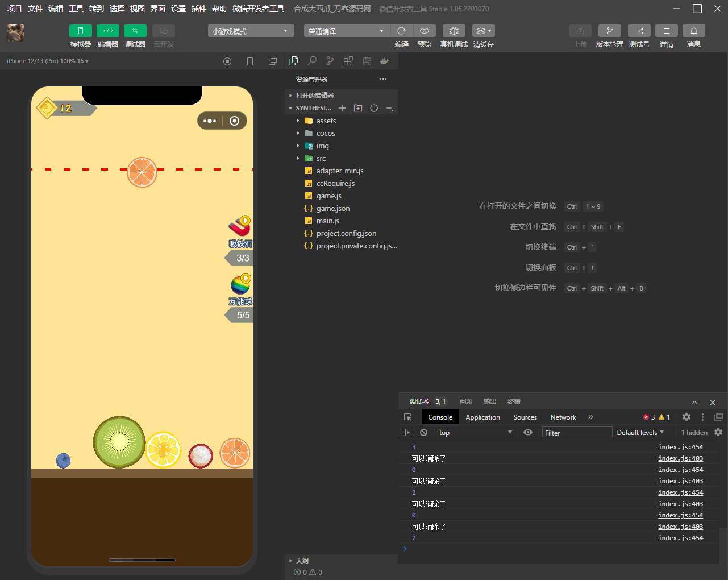Screen dimensions: 728x580
Task: Click the new file icon in explorer header
Action: 342,108
